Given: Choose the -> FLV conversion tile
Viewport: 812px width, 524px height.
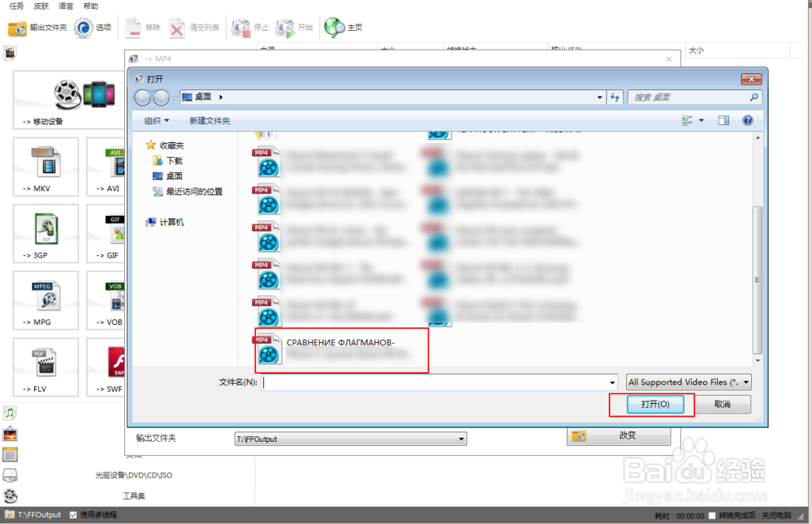Looking at the screenshot, I should click(x=45, y=367).
